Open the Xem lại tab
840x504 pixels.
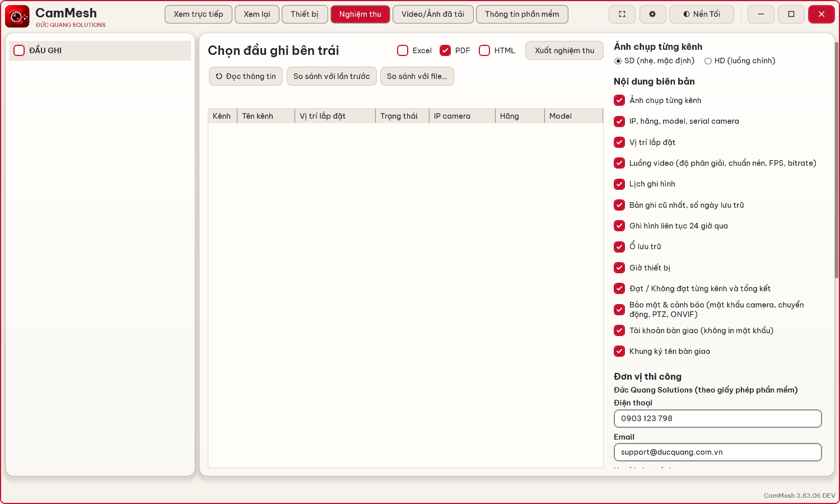point(257,14)
